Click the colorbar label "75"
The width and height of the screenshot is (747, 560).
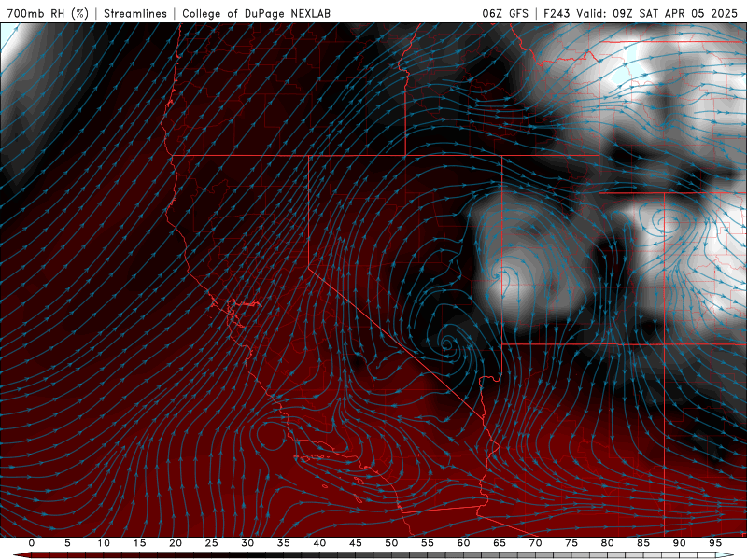(x=571, y=543)
